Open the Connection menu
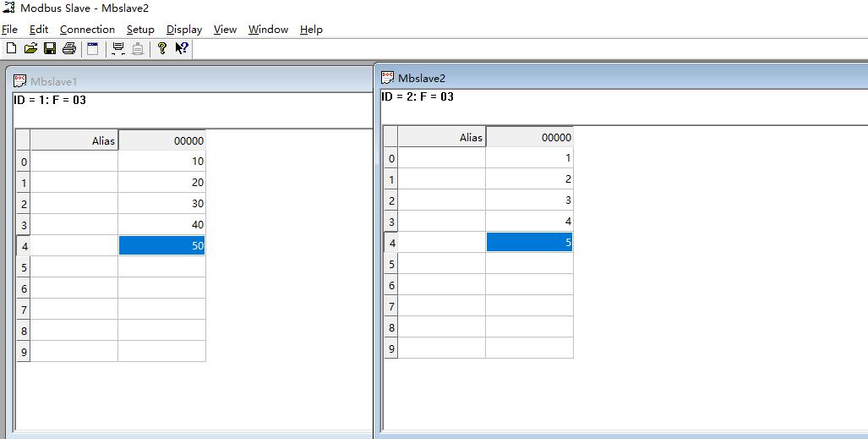This screenshot has width=868, height=439. point(87,30)
